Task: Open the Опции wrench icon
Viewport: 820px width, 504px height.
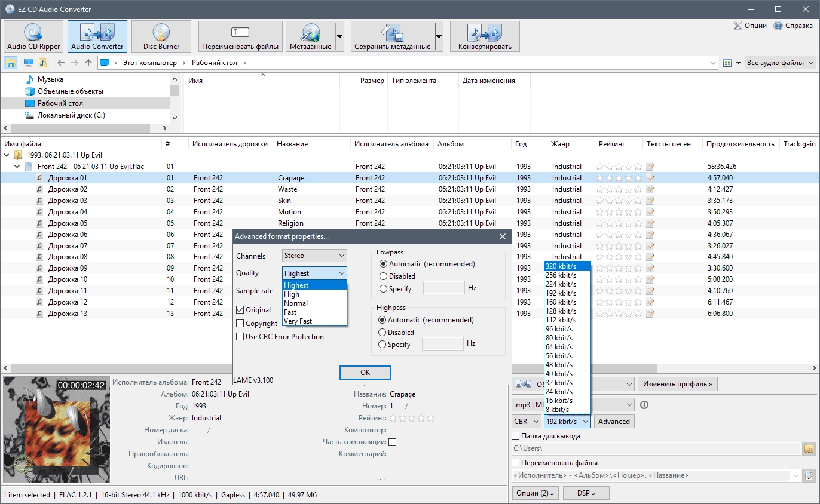Action: 749,26
